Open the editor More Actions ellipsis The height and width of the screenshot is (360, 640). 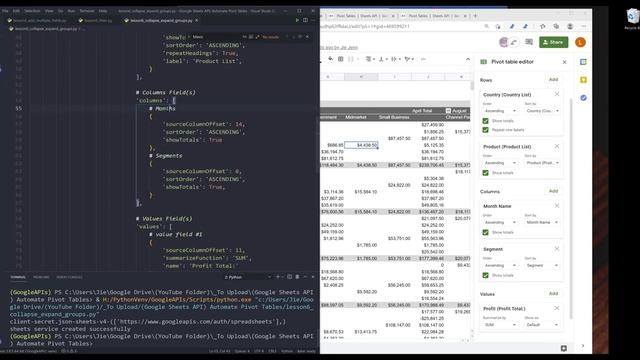pyautogui.click(x=313, y=20)
